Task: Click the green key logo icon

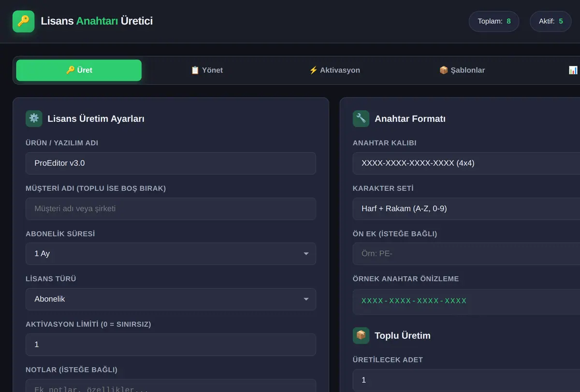Action: (23, 21)
